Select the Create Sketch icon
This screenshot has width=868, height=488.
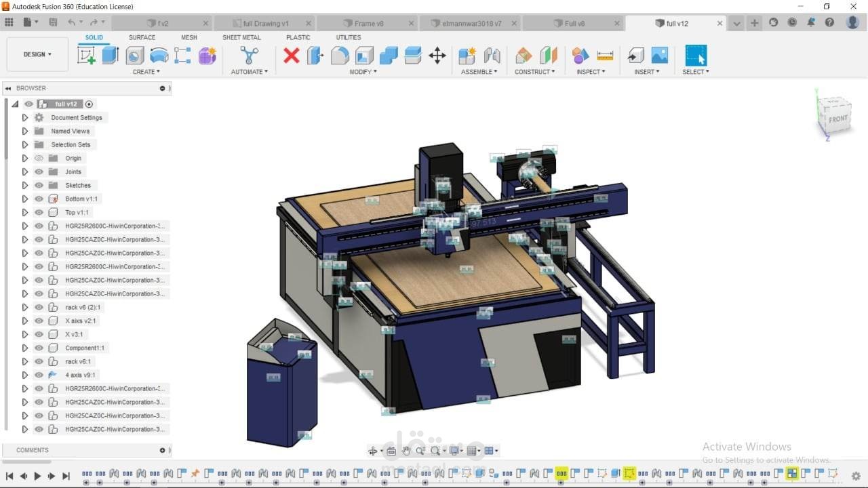click(85, 56)
